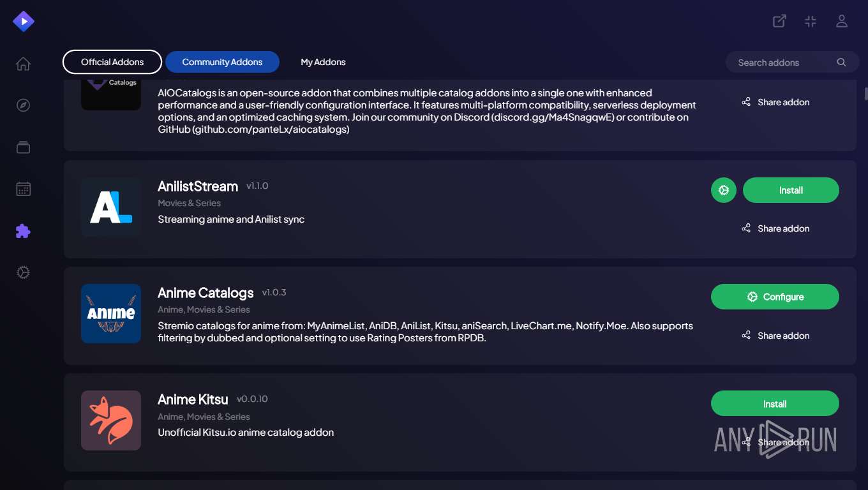Exit fullscreen with the shrink icon
Viewport: 868px width, 490px height.
(811, 21)
